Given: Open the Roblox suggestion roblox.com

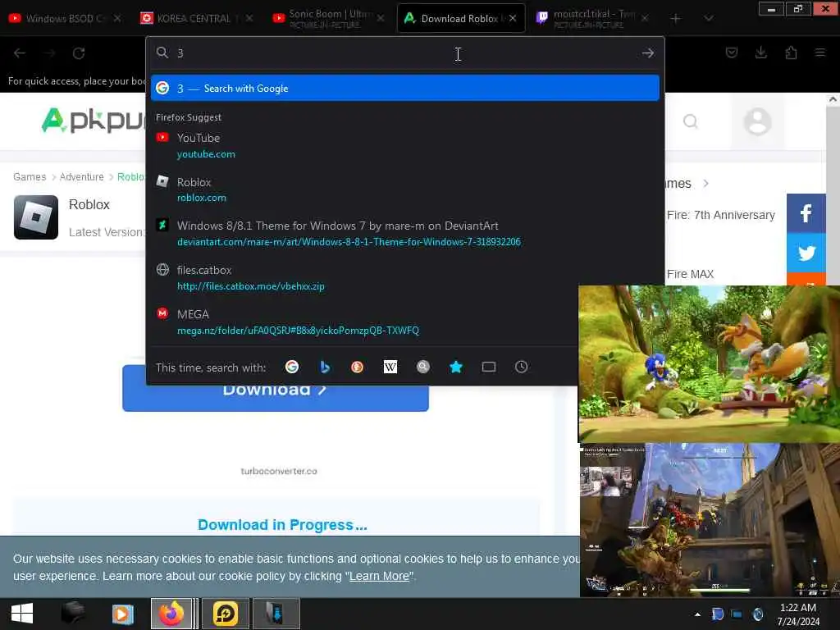Looking at the screenshot, I should coord(405,189).
